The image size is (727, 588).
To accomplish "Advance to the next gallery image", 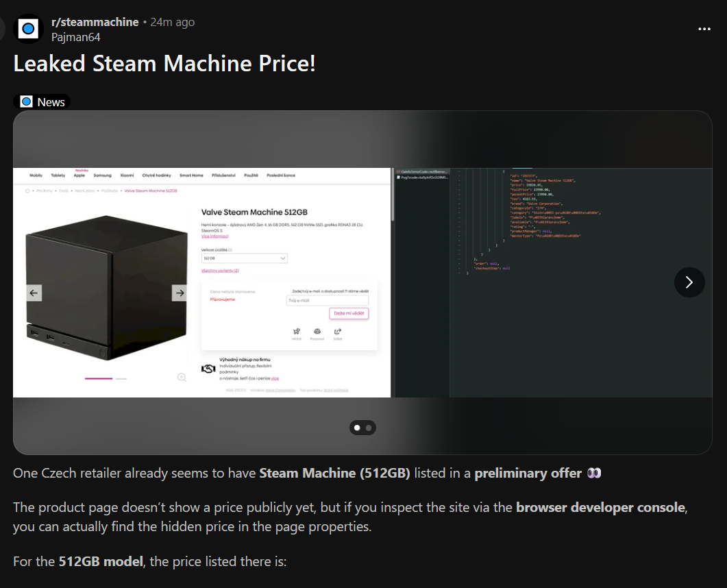I will click(689, 282).
